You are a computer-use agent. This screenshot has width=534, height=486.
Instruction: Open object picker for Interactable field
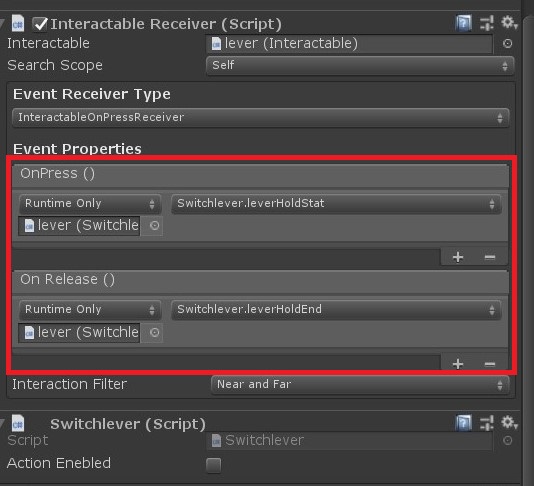pyautogui.click(x=507, y=44)
